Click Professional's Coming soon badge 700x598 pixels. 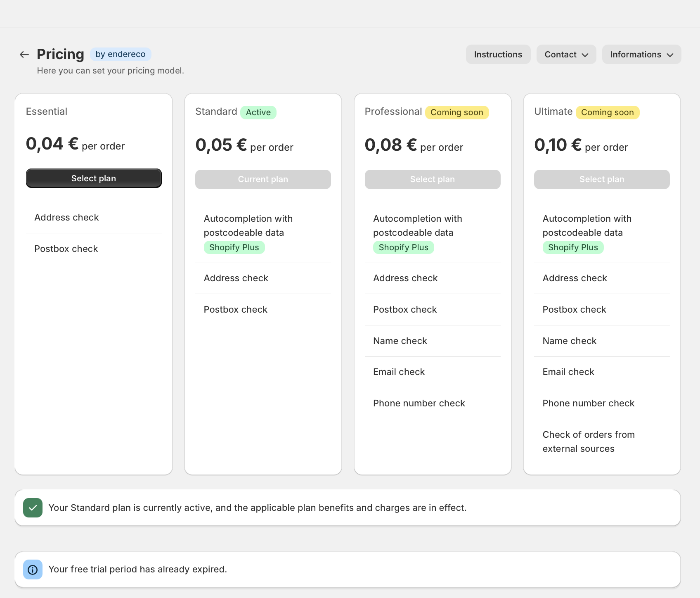[x=457, y=112]
